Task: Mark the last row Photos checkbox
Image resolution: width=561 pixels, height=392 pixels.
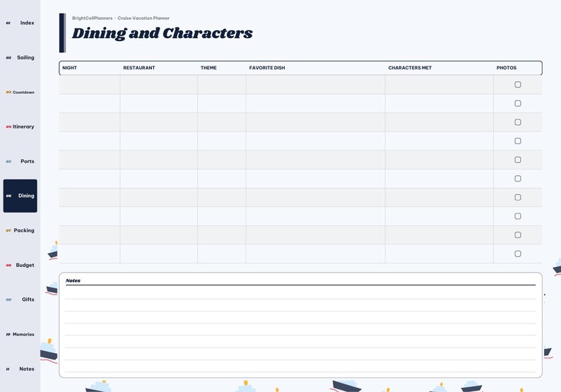Action: [x=518, y=254]
